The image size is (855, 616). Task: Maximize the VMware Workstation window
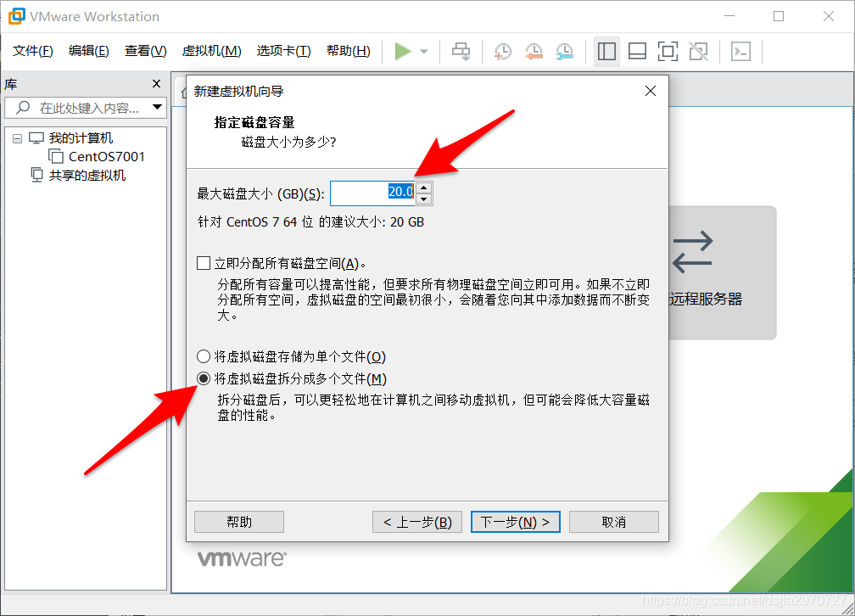(779, 16)
